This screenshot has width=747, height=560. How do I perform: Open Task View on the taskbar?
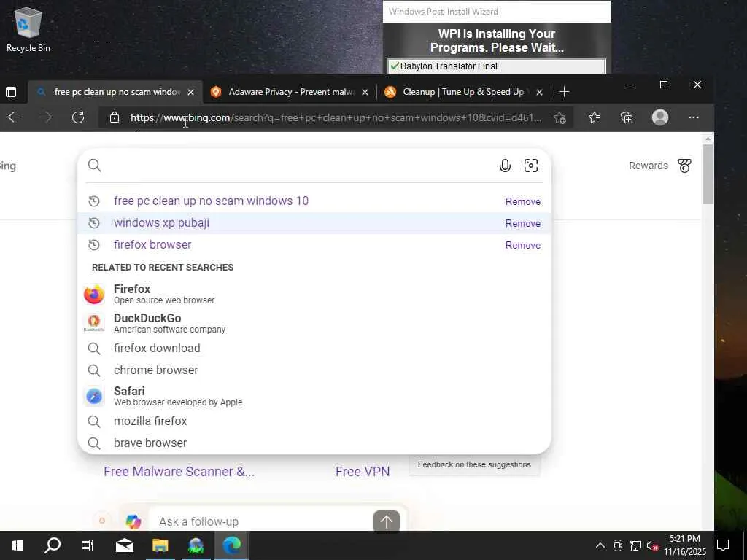88,545
